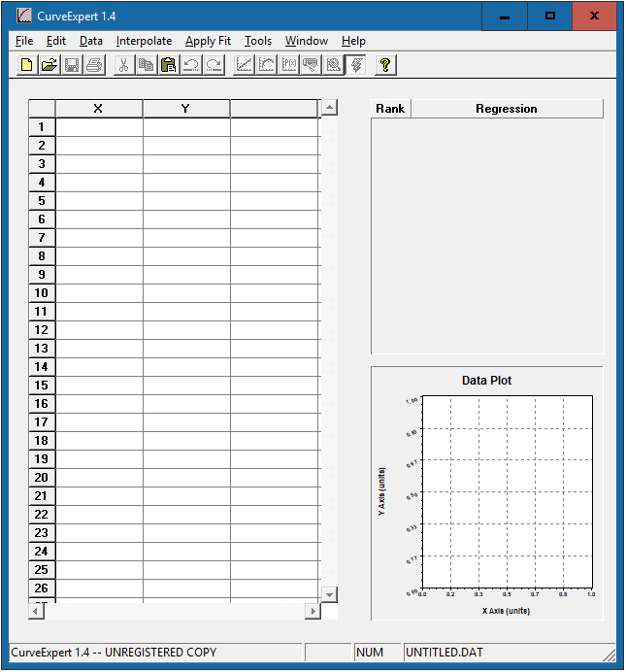
Task: Click the Copy toolbar icon
Action: 146,65
